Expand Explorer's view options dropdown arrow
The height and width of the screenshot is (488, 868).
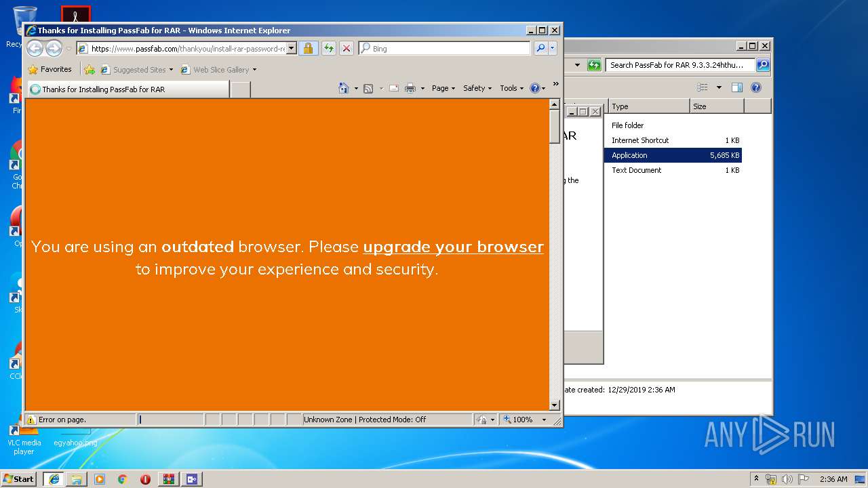[719, 87]
